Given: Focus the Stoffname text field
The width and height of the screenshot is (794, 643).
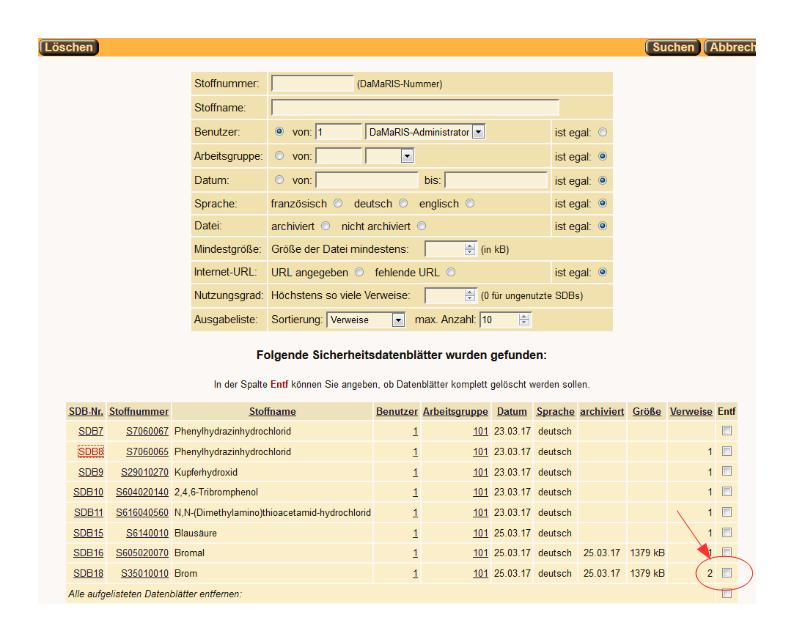Looking at the screenshot, I should tap(415, 107).
